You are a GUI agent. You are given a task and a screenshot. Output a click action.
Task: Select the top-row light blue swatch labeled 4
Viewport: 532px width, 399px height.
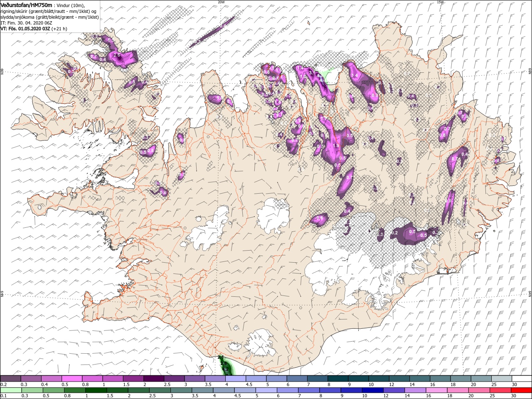tap(236, 379)
